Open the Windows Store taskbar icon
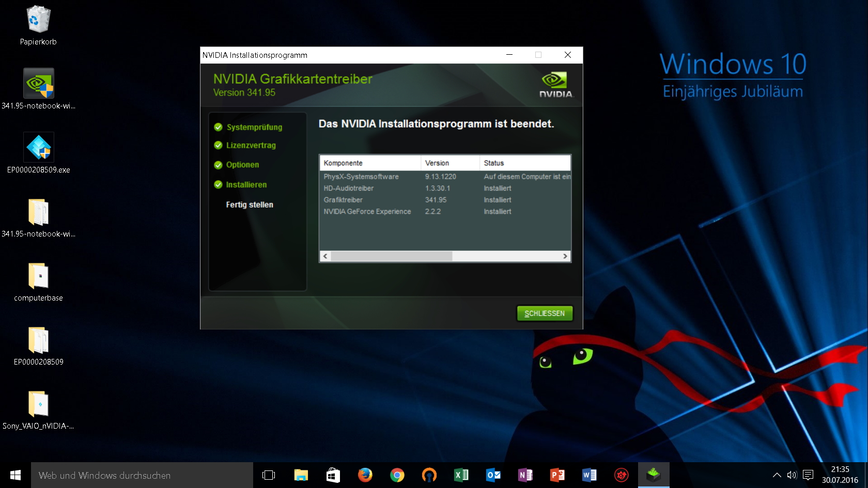 [x=333, y=475]
